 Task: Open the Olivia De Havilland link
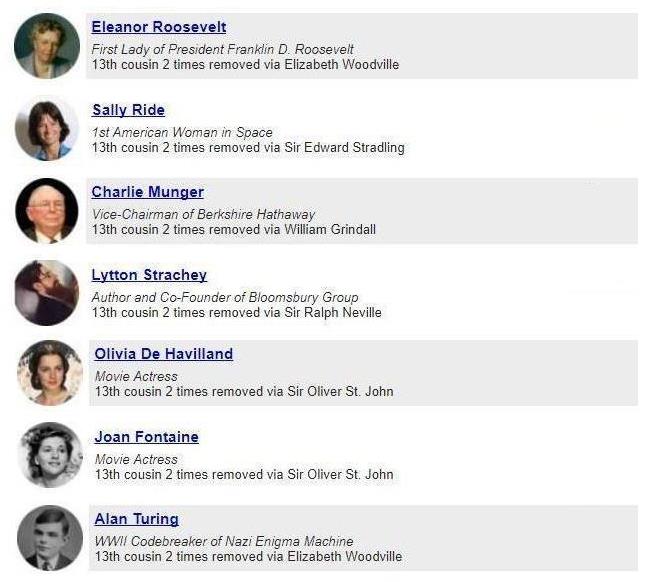point(164,354)
